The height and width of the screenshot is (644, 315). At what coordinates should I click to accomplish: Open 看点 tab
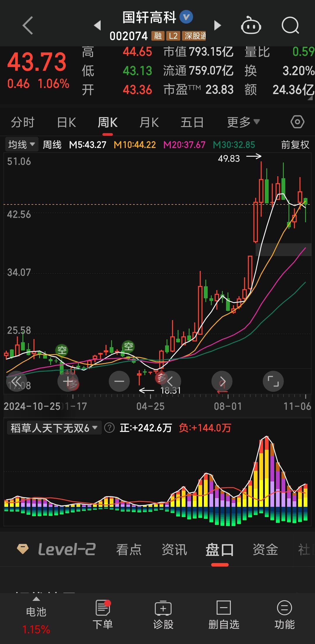(x=129, y=550)
